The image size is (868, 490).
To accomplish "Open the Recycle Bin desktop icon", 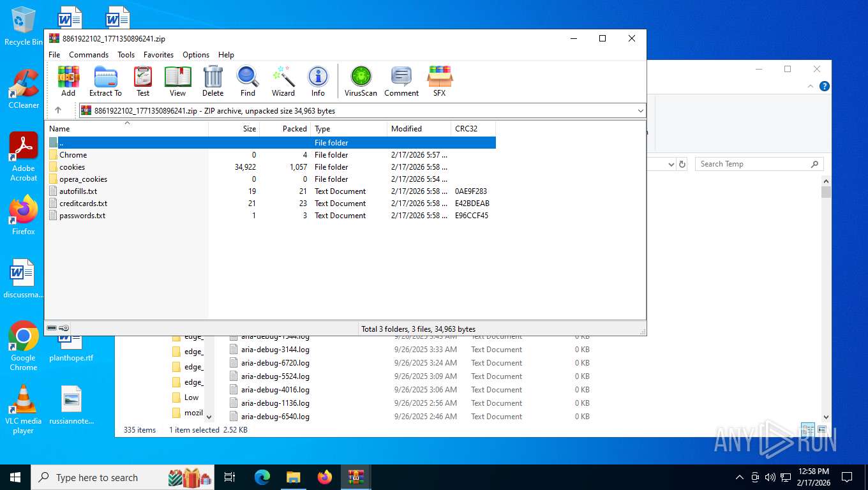I will pyautogui.click(x=24, y=26).
